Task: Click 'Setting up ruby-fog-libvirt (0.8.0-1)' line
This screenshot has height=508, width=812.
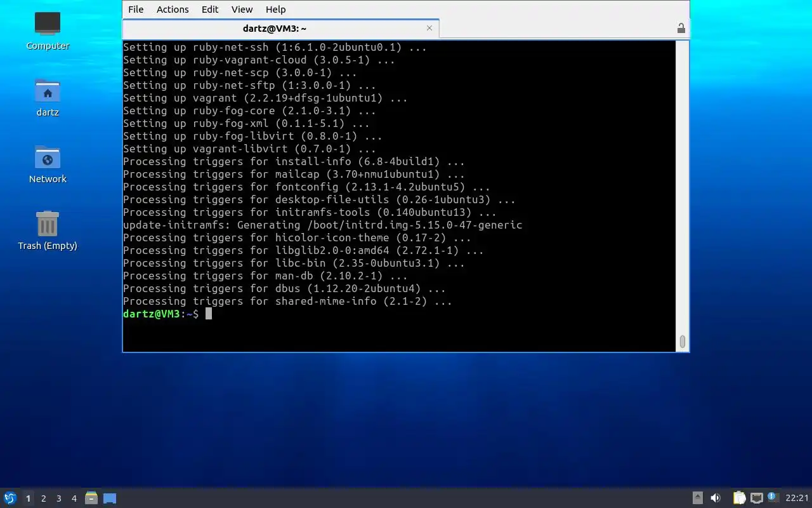Action: pos(252,136)
